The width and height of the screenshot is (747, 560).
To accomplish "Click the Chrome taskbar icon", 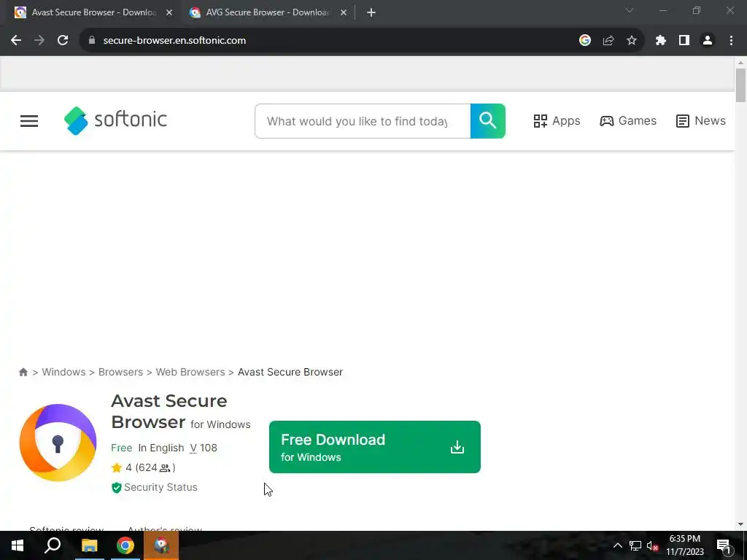I will (x=125, y=545).
